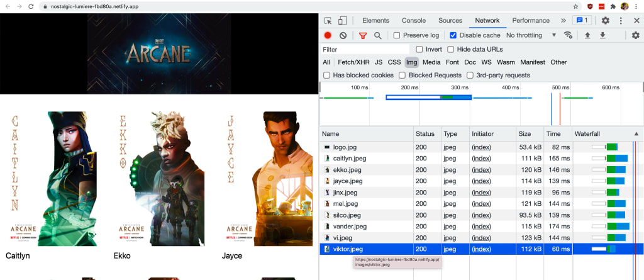Toggle the device toolbar icon

click(342, 21)
